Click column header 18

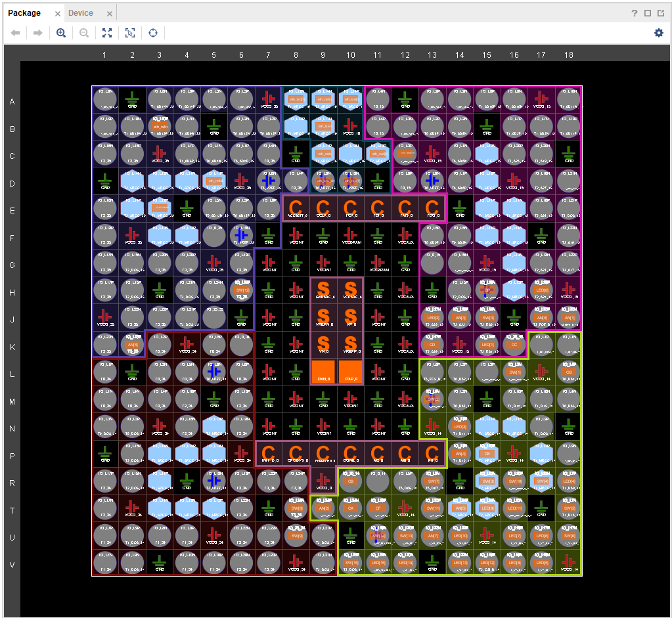pyautogui.click(x=568, y=55)
